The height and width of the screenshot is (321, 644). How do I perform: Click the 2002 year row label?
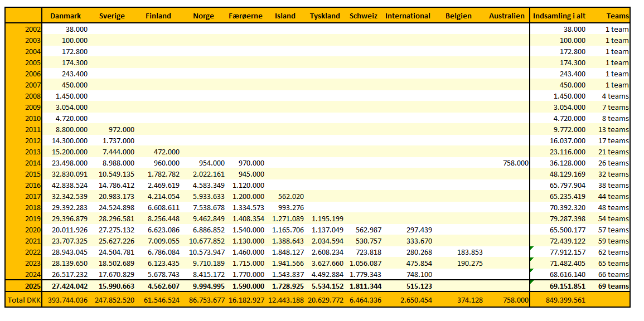[x=33, y=29]
